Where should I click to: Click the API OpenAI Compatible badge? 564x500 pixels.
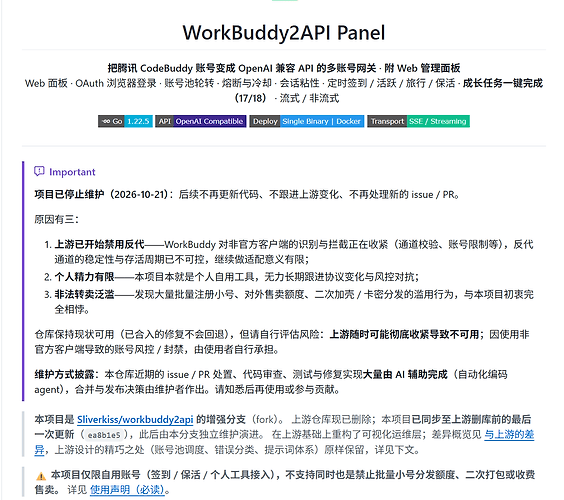[201, 121]
